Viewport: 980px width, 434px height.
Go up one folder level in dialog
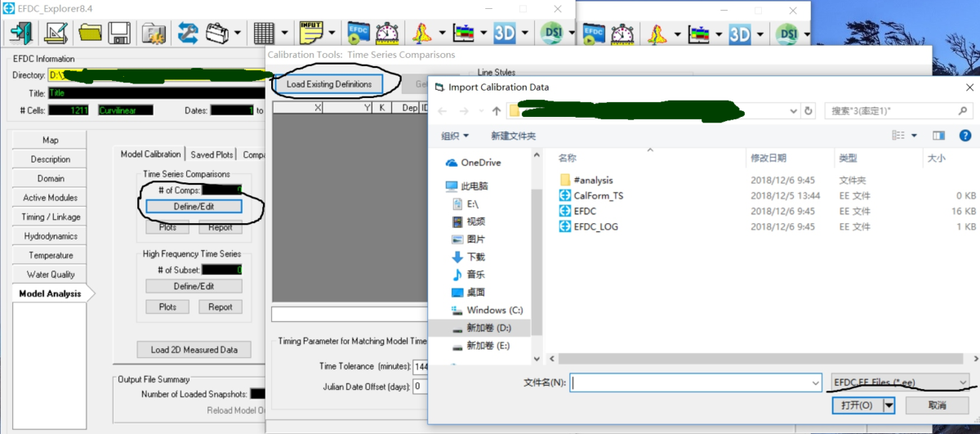(x=497, y=110)
